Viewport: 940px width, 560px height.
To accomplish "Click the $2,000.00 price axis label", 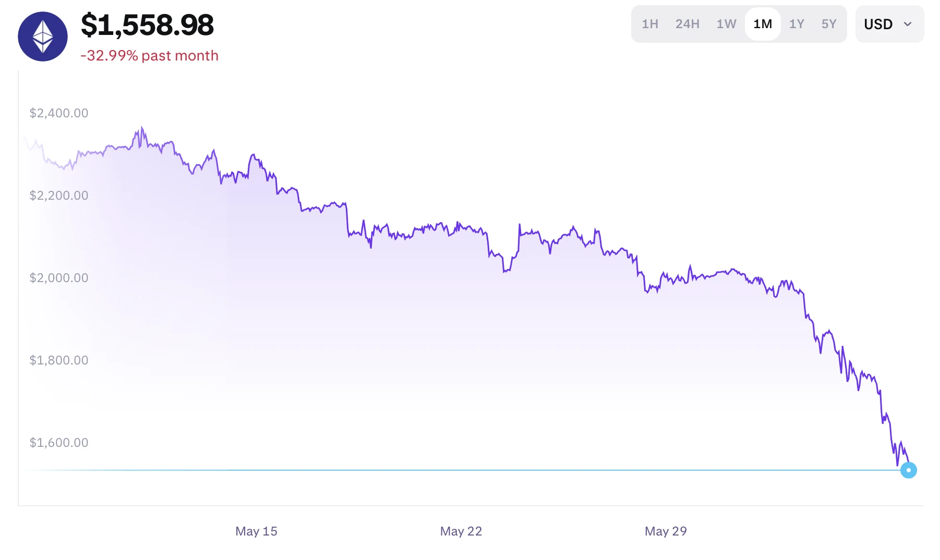I will (59, 277).
